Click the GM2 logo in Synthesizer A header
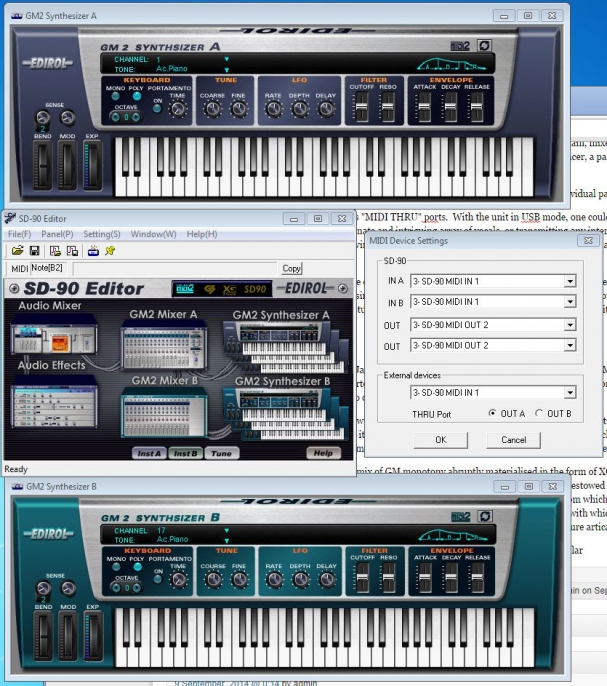 (460, 46)
